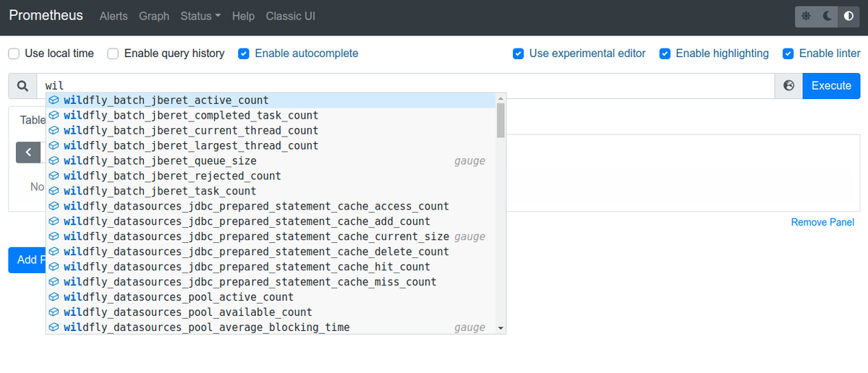Choose prepared_statement_cache_add_count suggestion
The image size is (868, 373).
click(x=271, y=222)
